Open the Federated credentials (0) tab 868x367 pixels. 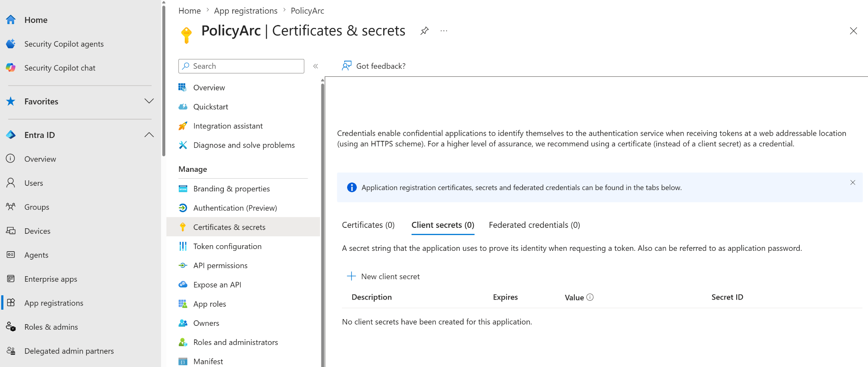click(x=534, y=225)
